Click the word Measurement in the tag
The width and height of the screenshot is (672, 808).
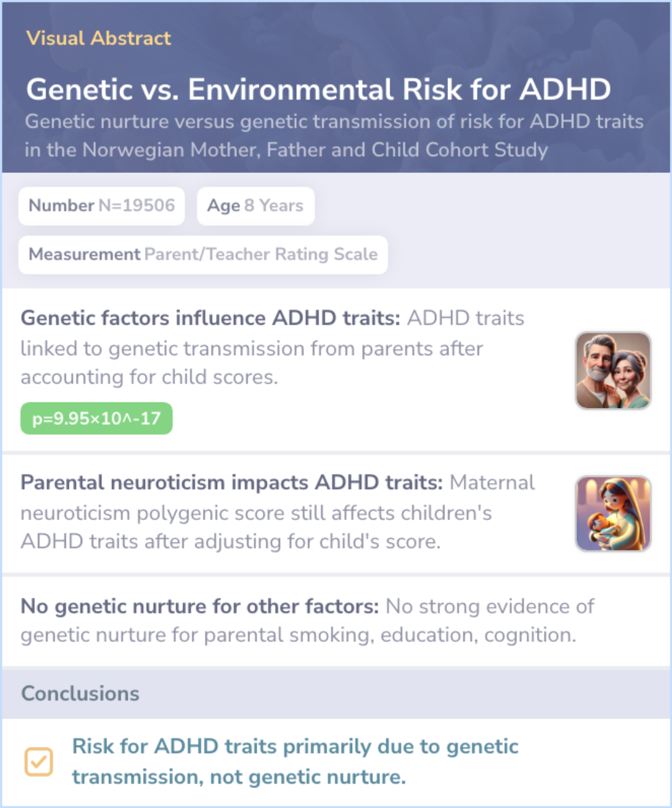point(85,254)
